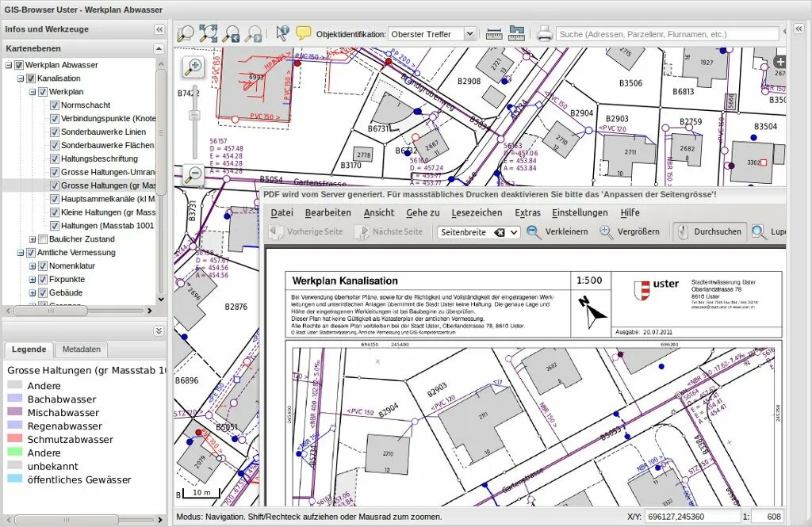Select the Lupe magnifier tool
The width and height of the screenshot is (812, 527).
[768, 232]
